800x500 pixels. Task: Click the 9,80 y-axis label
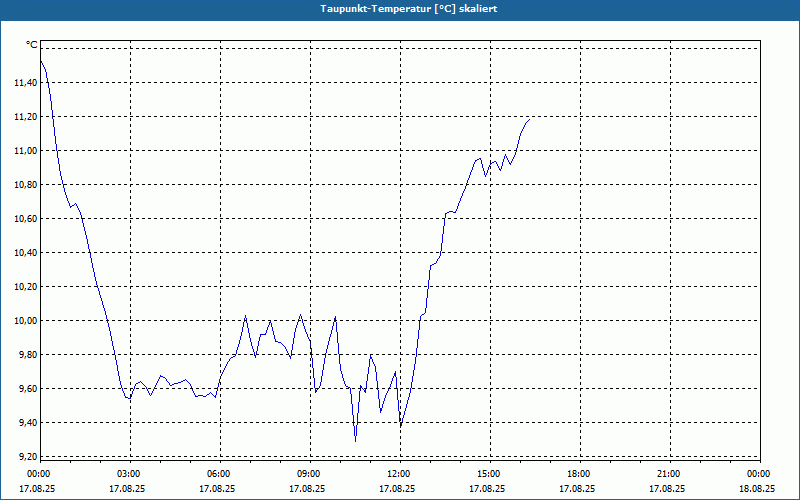click(x=28, y=355)
